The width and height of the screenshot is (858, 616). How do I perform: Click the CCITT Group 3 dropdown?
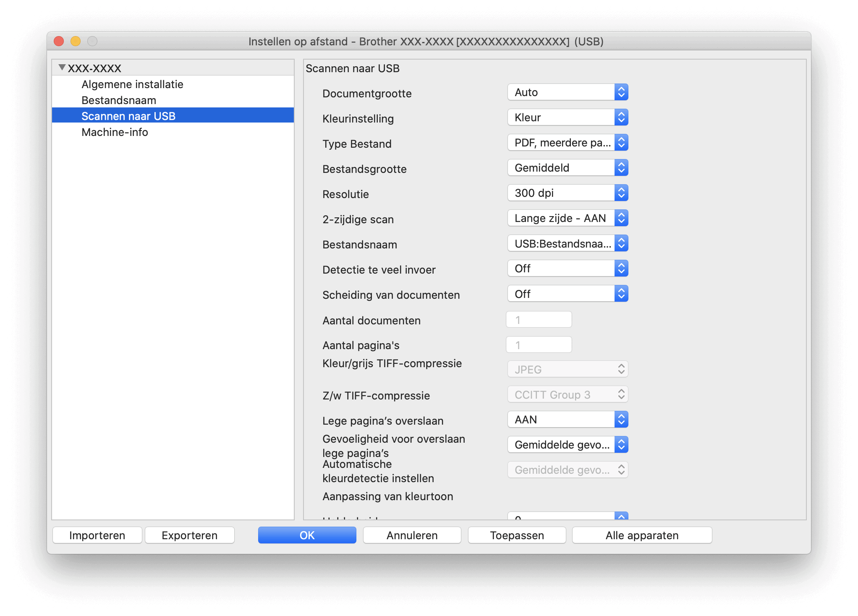click(568, 394)
